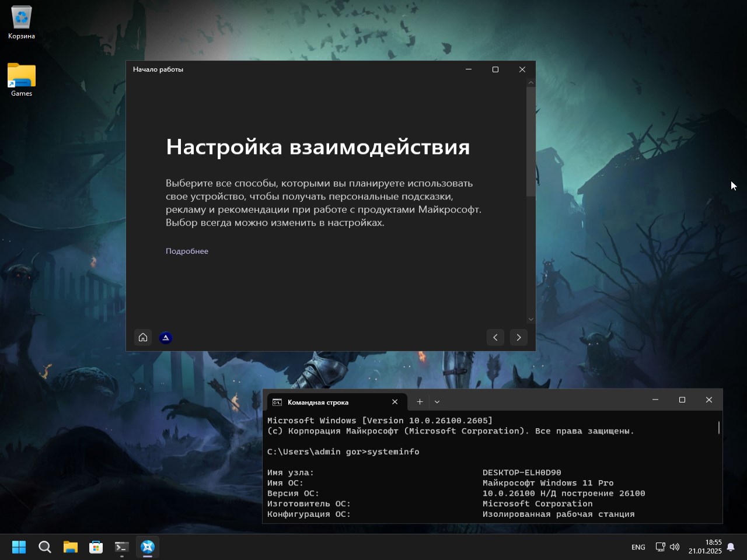Click the host name DESKTOP-ELH0D90 in terminal
Screen dimensions: 747x560
[522, 473]
